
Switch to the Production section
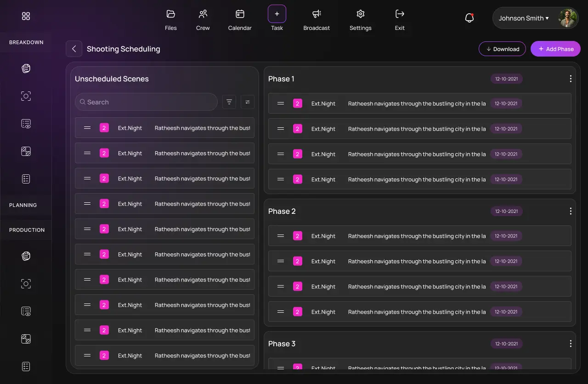[x=27, y=229]
